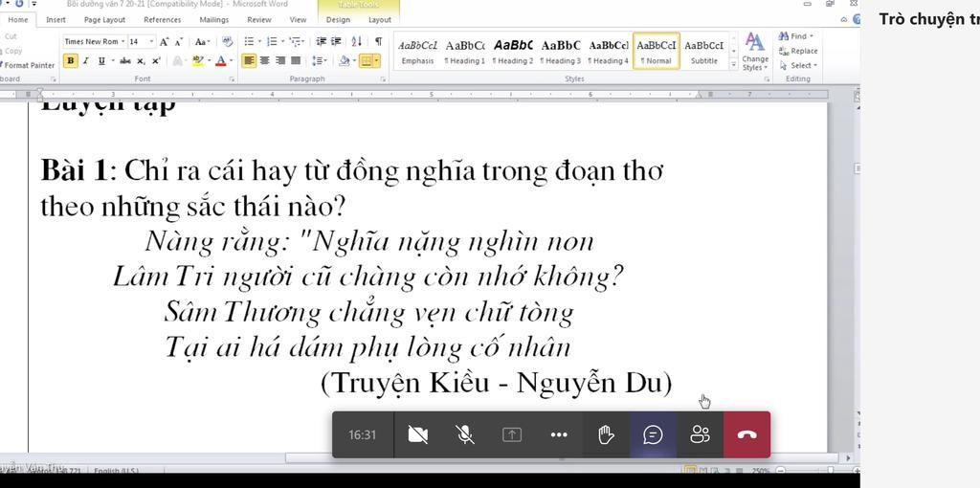Open font size dropdown

coord(152,42)
